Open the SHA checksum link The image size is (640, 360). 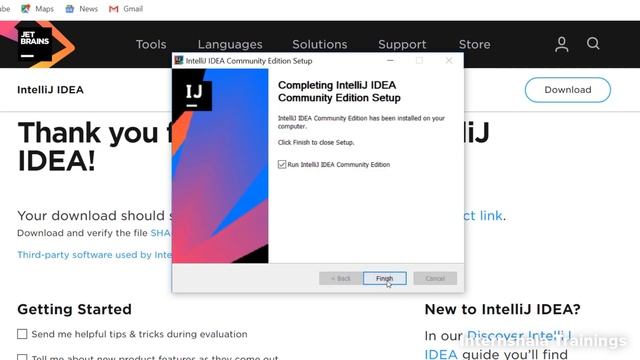[160, 233]
